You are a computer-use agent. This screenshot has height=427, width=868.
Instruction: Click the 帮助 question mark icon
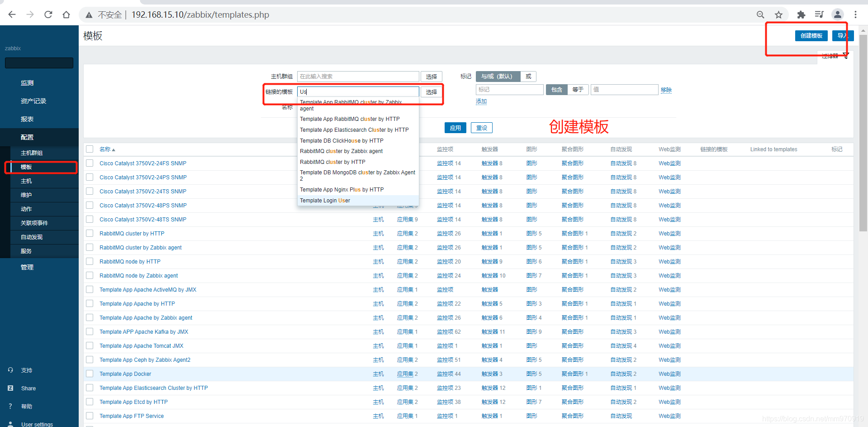pyautogui.click(x=10, y=406)
